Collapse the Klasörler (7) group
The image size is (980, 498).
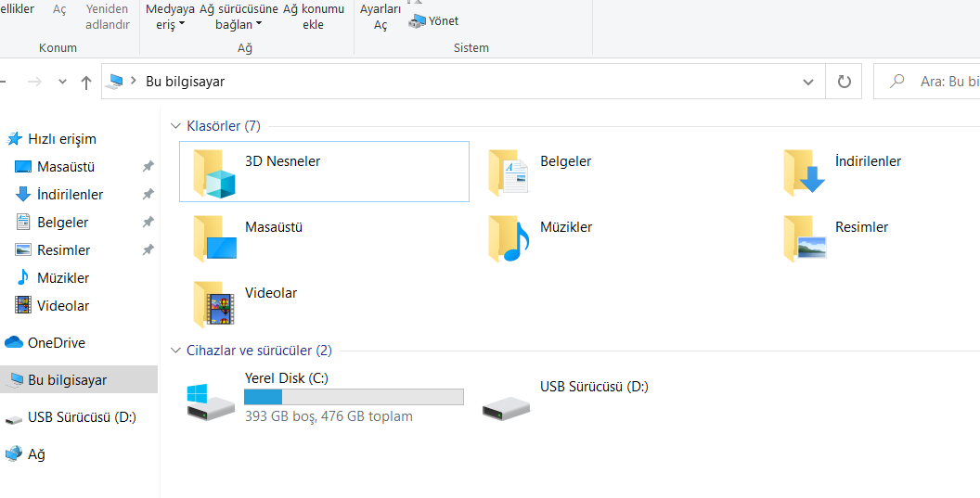coord(176,126)
